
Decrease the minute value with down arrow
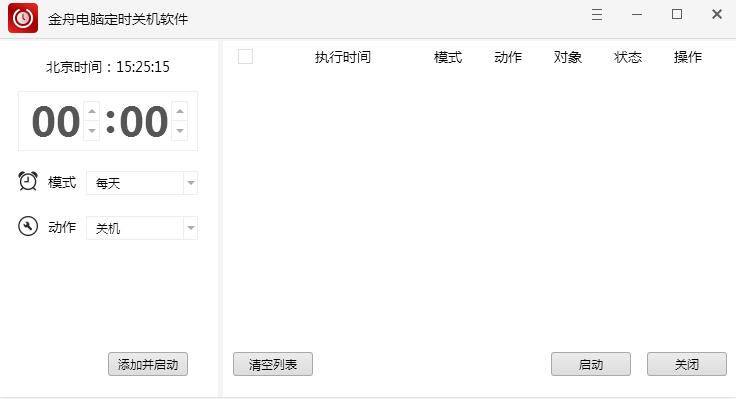(x=180, y=130)
